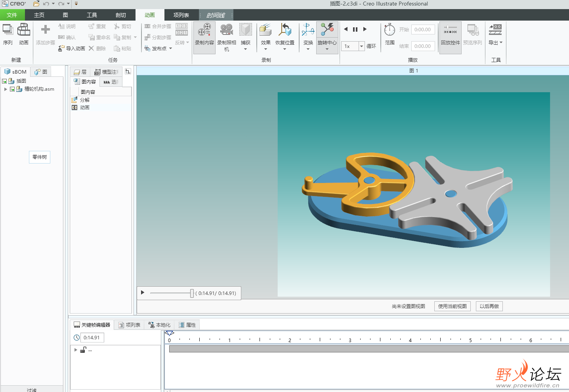Play animation using viewport play button
The width and height of the screenshot is (569, 392).
tap(143, 293)
